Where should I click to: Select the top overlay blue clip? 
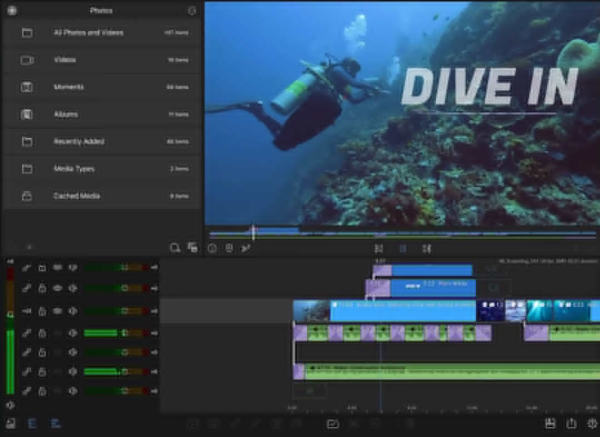pyautogui.click(x=432, y=271)
